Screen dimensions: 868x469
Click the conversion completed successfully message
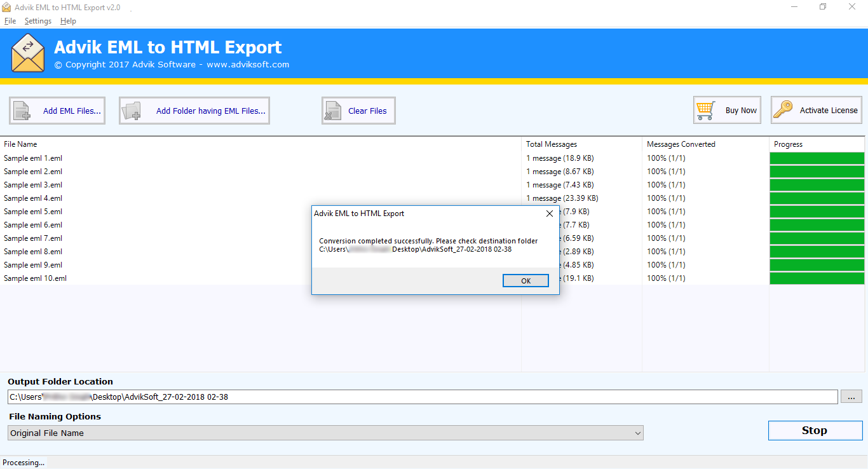pos(428,245)
